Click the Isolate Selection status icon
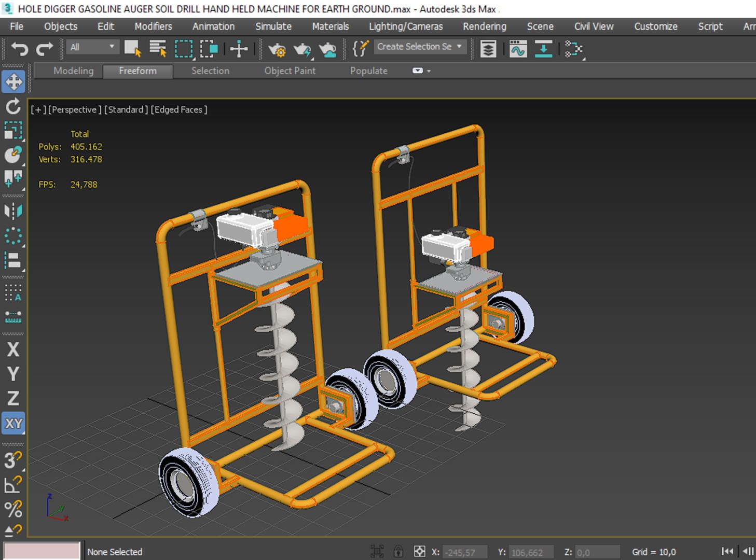Screen dimensions: 756x560 pyautogui.click(x=377, y=552)
